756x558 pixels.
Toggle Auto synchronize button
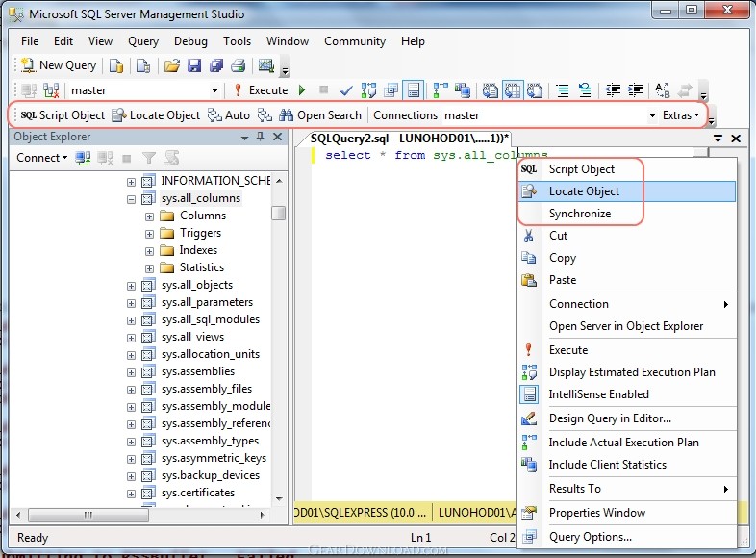[229, 115]
